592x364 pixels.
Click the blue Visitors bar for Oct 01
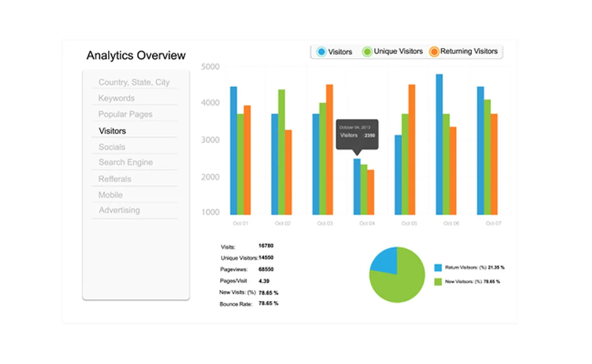[x=233, y=150]
